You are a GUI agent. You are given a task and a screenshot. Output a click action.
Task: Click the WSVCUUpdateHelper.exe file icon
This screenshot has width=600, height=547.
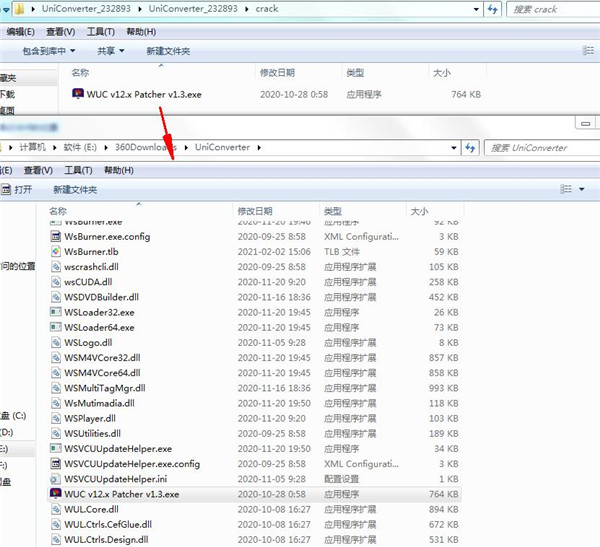click(x=56, y=449)
